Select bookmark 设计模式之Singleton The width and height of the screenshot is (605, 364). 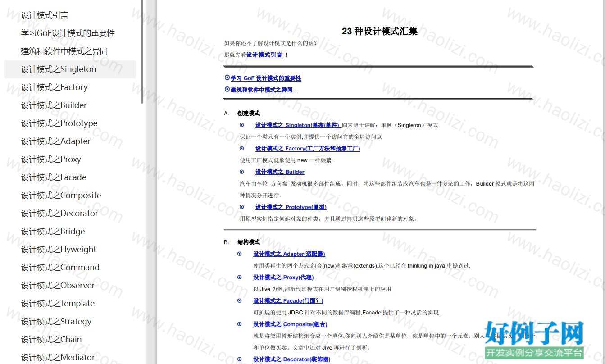(x=70, y=69)
